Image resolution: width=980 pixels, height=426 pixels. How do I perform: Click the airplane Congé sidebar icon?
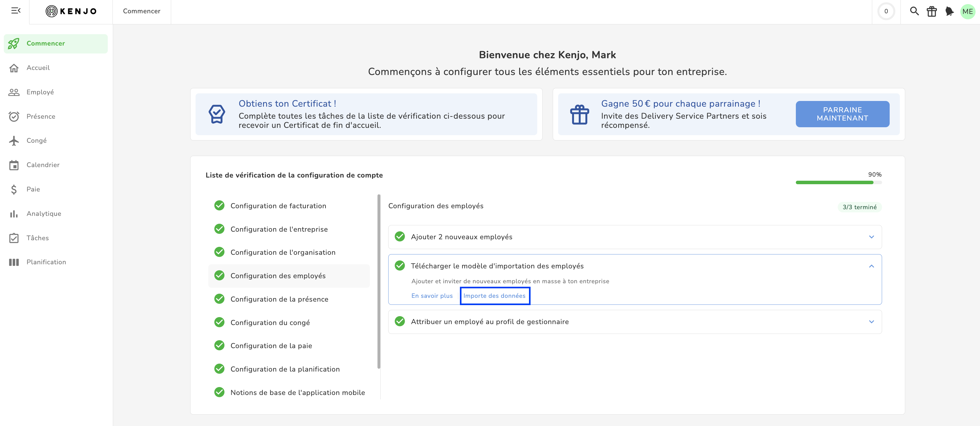click(x=14, y=141)
